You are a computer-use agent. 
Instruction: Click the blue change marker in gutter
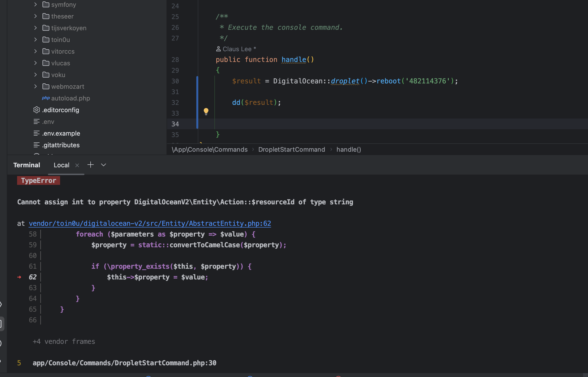[197, 102]
